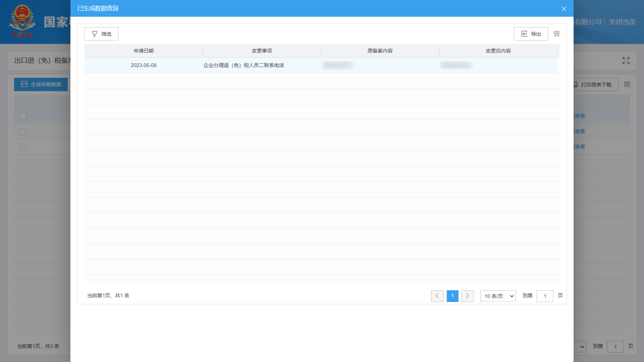The image size is (644, 362).
Task: Click the dialog's 到第 page number input
Action: [545, 296]
